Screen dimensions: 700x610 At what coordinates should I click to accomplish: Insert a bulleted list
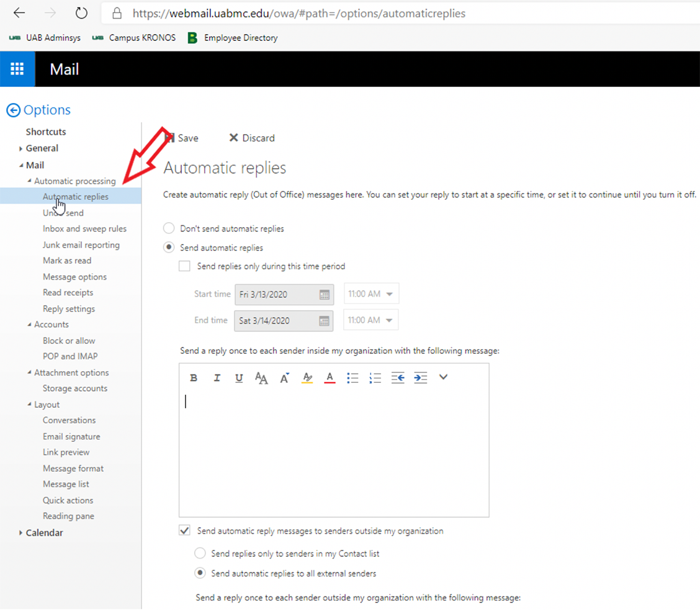click(352, 378)
